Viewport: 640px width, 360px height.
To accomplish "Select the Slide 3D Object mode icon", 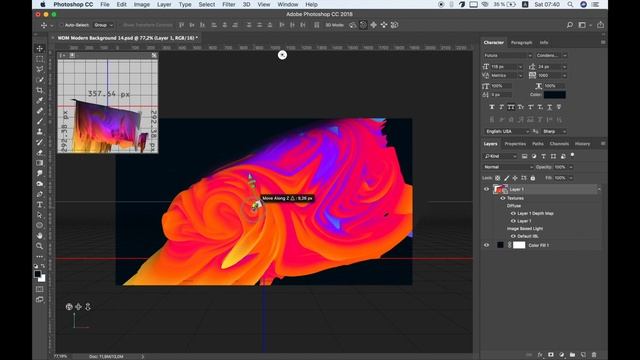I will click(384, 25).
